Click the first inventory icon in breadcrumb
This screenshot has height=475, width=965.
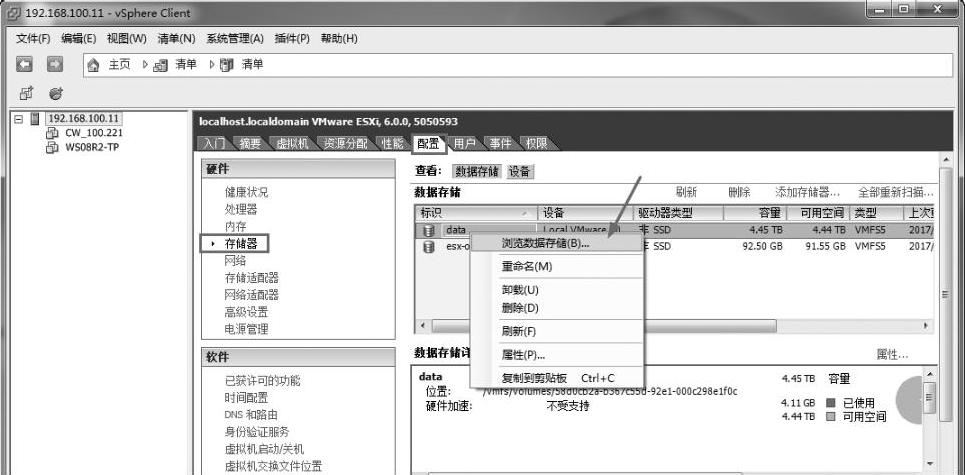(160, 65)
